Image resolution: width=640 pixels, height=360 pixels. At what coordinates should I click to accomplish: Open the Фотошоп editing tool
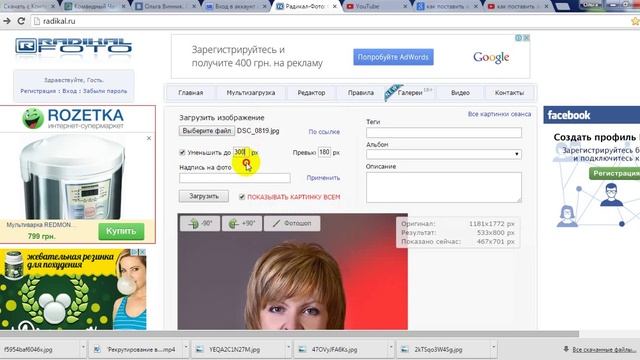click(x=292, y=223)
